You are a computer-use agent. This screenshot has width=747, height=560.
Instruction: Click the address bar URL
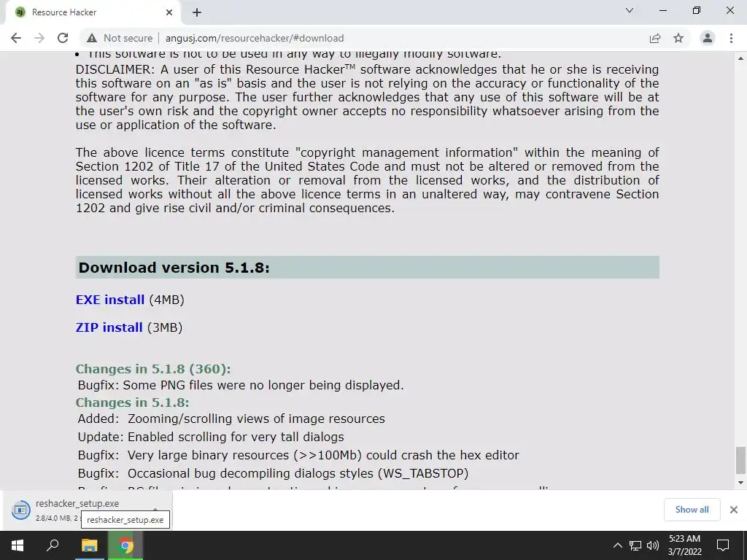(255, 38)
